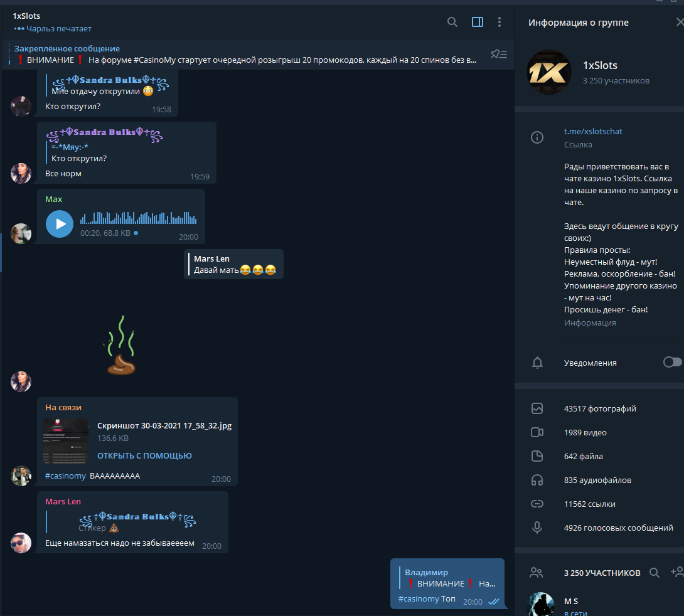Close the group information panel
The image size is (684, 616).
(x=680, y=22)
